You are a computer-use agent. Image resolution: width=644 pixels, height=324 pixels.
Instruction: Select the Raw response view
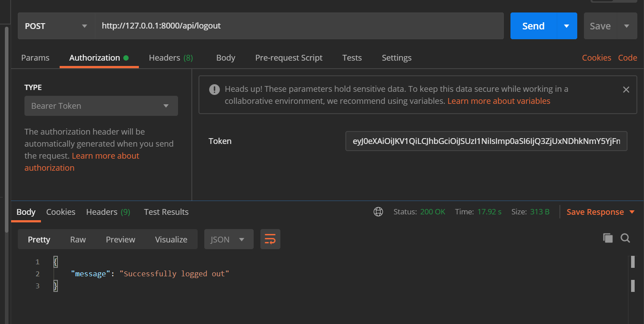point(77,239)
